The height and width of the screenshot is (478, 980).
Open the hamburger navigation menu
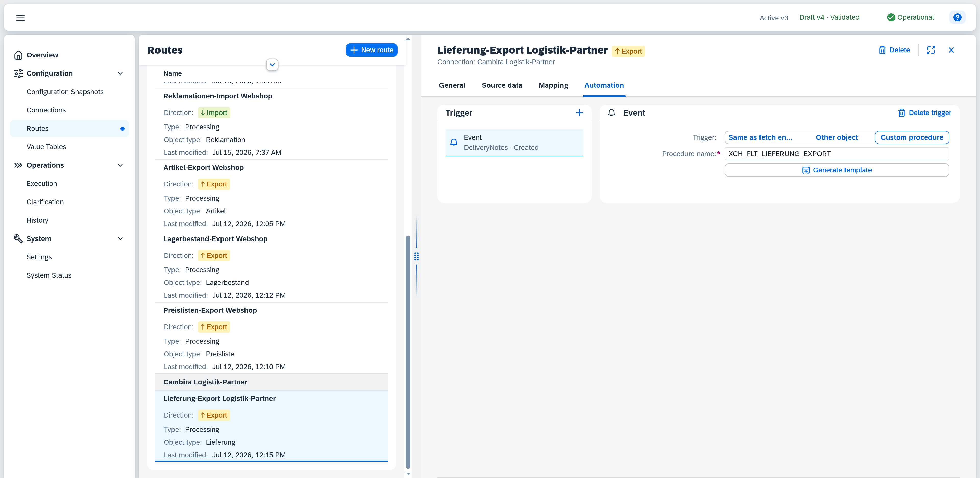click(20, 18)
